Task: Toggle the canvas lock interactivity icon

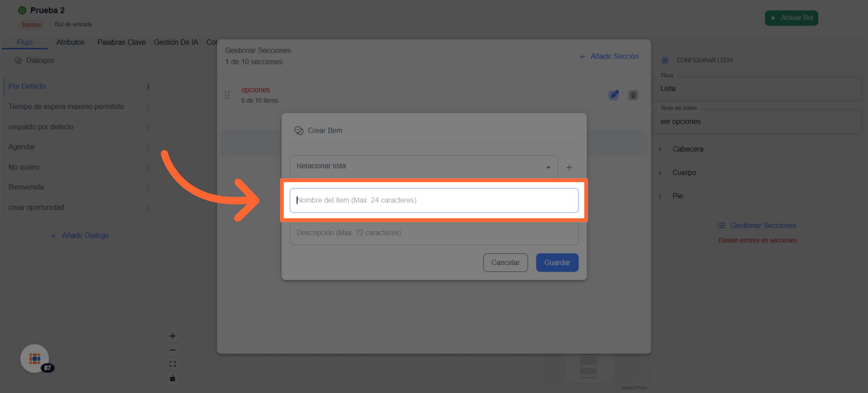Action: (x=173, y=378)
